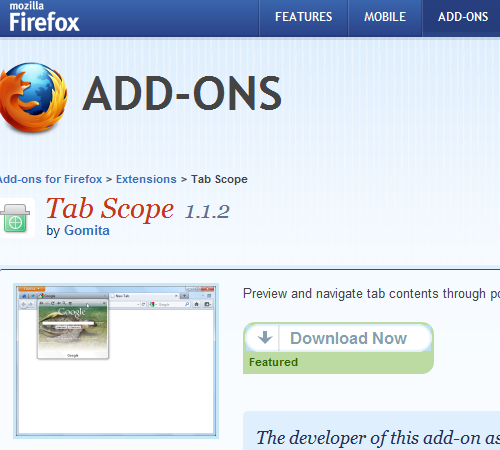Click the download arrow icon
Image resolution: width=500 pixels, height=450 pixels.
click(x=265, y=338)
